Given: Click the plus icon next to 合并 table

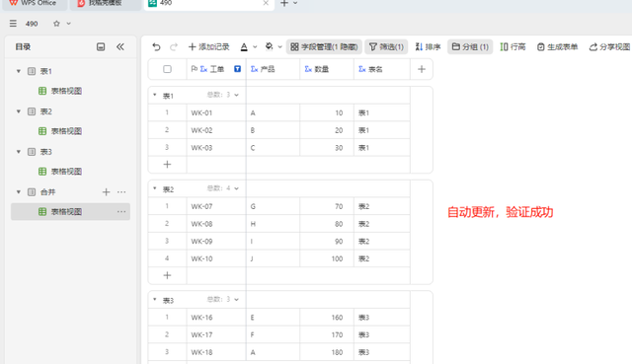Looking at the screenshot, I should [x=106, y=192].
